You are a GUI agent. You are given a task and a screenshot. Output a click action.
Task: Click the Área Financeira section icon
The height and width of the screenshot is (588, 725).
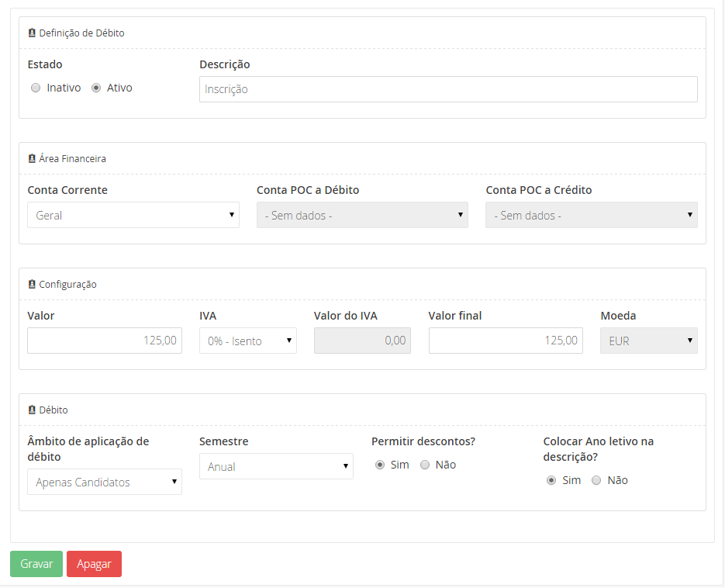(x=32, y=159)
